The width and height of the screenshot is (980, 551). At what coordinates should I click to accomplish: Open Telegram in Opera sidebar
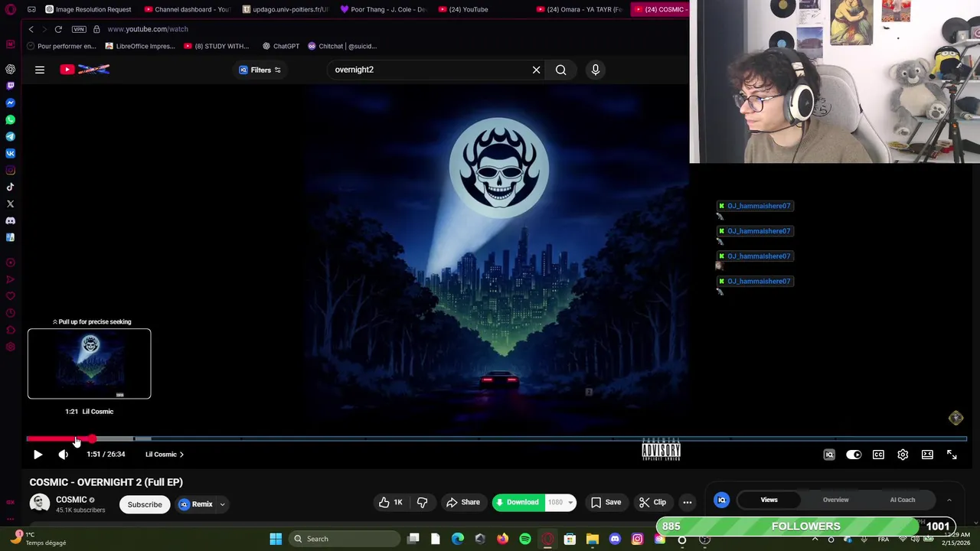[x=10, y=136]
